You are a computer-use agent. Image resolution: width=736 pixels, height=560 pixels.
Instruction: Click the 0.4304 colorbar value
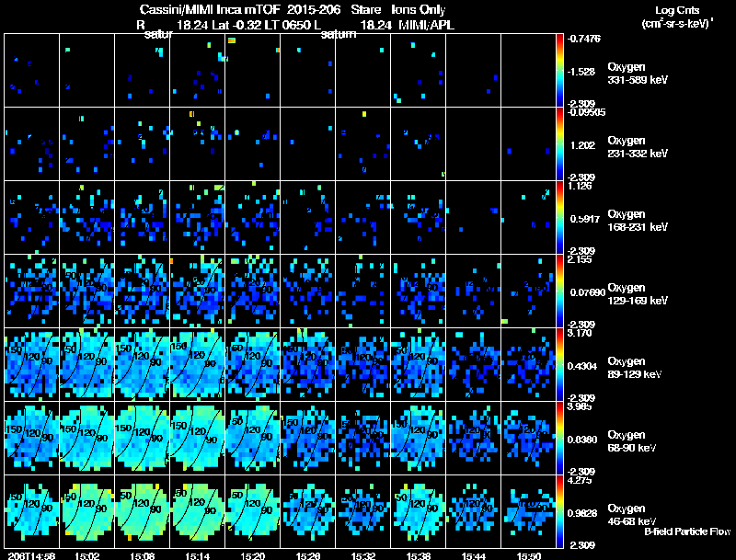(x=582, y=366)
